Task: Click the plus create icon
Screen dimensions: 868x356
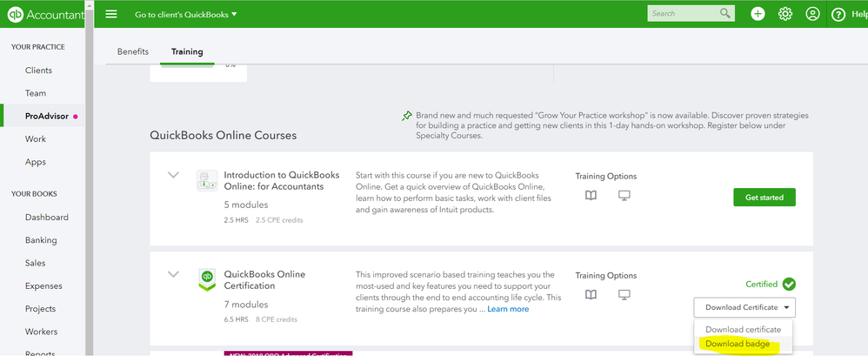Action: [758, 14]
